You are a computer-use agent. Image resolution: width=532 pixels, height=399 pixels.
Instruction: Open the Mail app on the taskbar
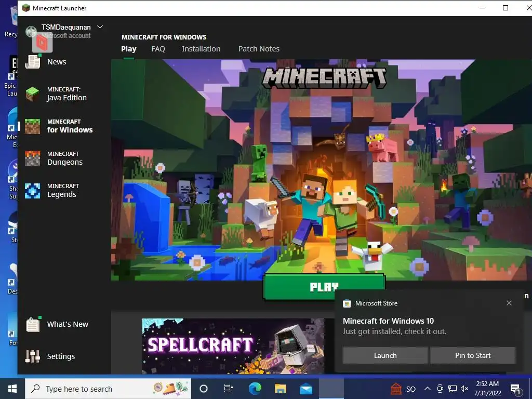tap(305, 389)
